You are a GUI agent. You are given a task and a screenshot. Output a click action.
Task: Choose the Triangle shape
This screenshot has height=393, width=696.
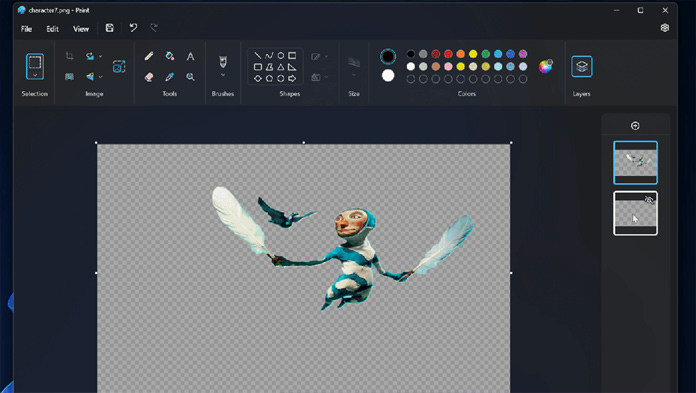coord(281,67)
